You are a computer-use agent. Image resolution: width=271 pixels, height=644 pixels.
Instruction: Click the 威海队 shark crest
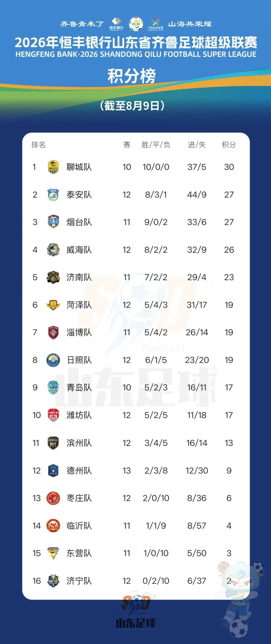(53, 249)
